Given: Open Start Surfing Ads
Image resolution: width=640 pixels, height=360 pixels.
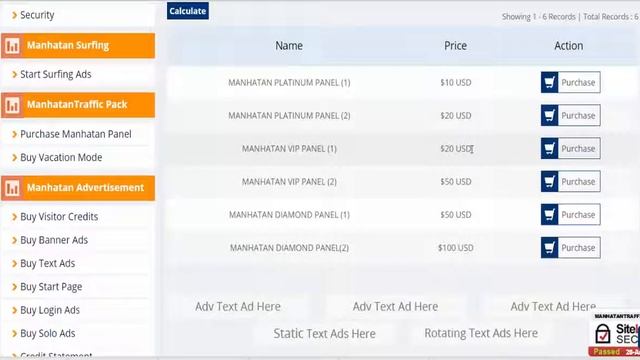Looking at the screenshot, I should pos(56,74).
